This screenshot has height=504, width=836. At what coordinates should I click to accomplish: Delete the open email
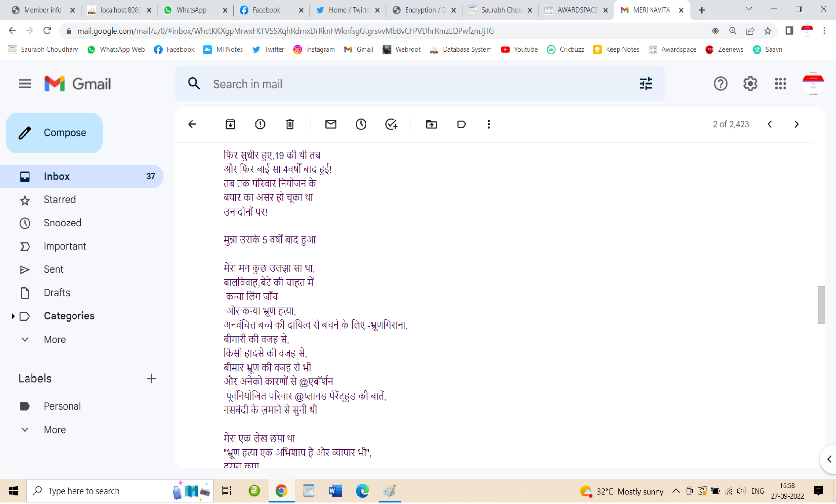coord(290,125)
